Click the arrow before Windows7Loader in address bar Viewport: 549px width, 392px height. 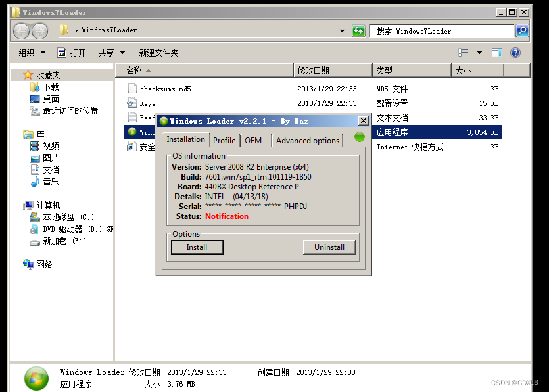click(76, 30)
